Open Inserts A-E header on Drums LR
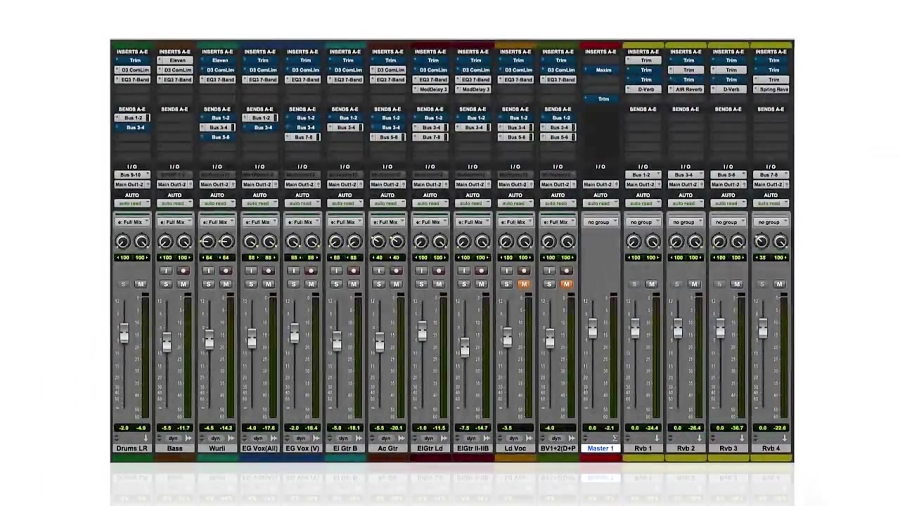 tap(132, 52)
